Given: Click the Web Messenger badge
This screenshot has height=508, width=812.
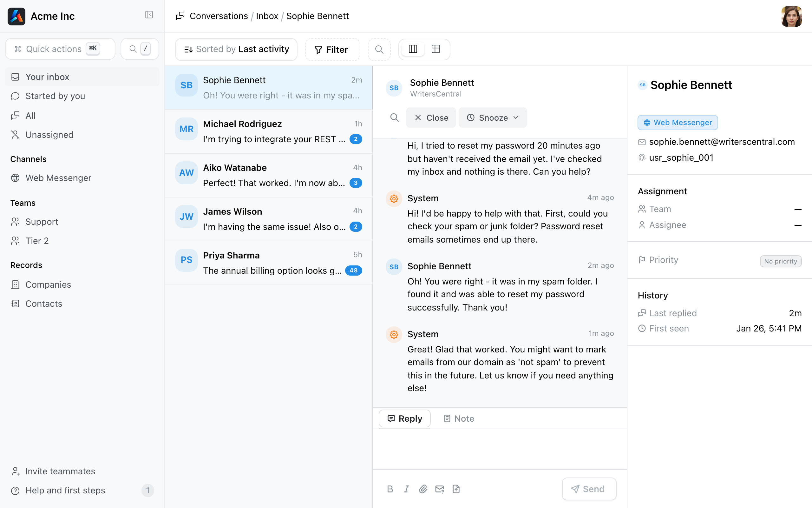Looking at the screenshot, I should click(678, 122).
